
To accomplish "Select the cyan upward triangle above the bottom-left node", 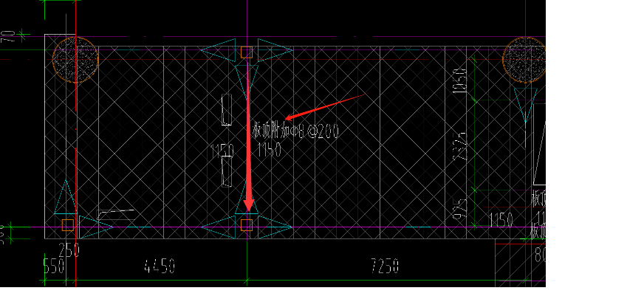I will tap(66, 196).
